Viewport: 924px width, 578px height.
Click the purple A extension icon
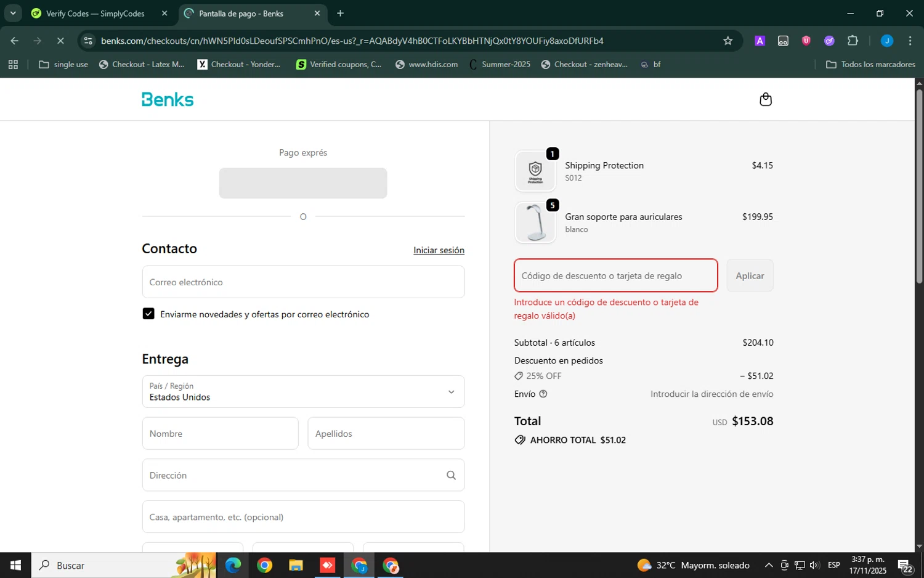pos(760,41)
